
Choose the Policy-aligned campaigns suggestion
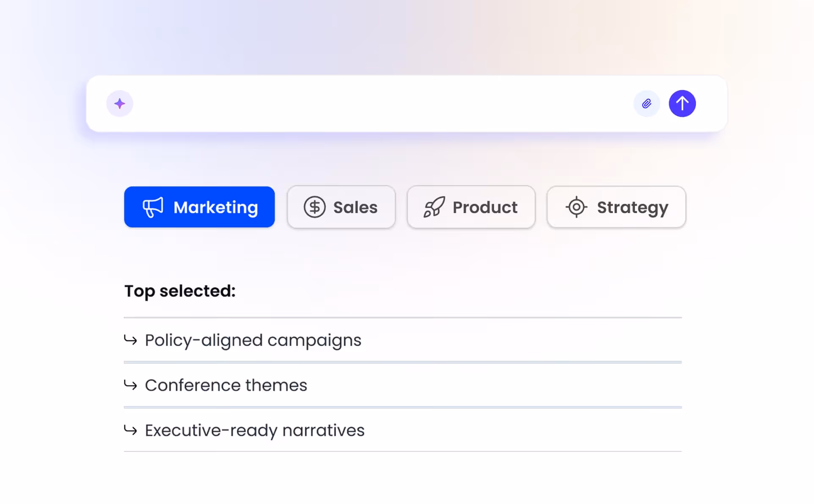coord(253,340)
